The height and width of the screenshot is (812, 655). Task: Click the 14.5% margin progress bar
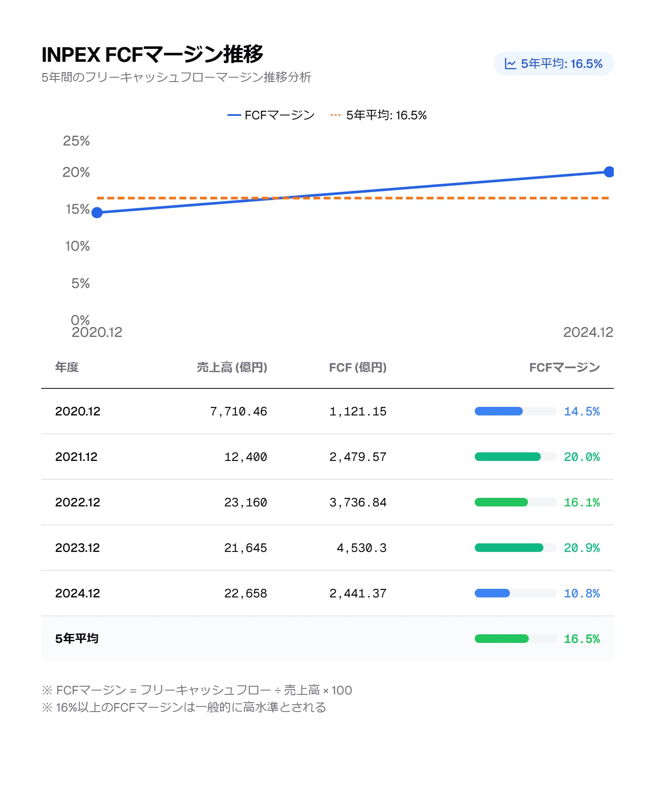[x=516, y=411]
